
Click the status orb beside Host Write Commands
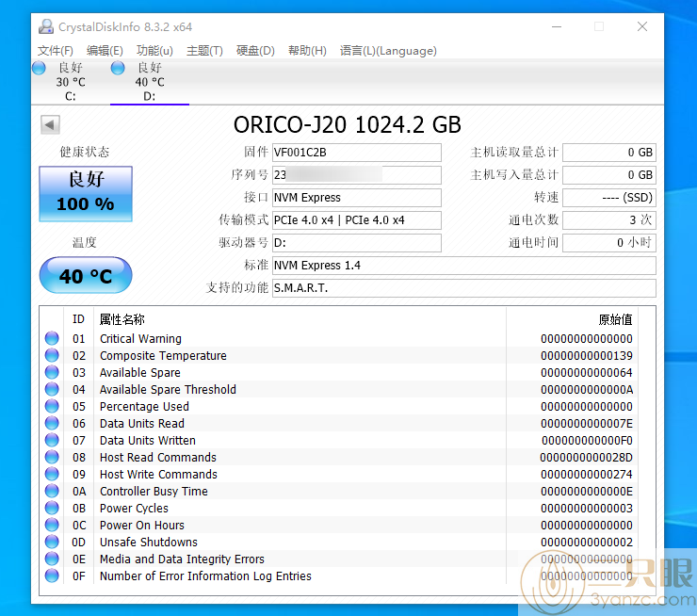coord(52,474)
